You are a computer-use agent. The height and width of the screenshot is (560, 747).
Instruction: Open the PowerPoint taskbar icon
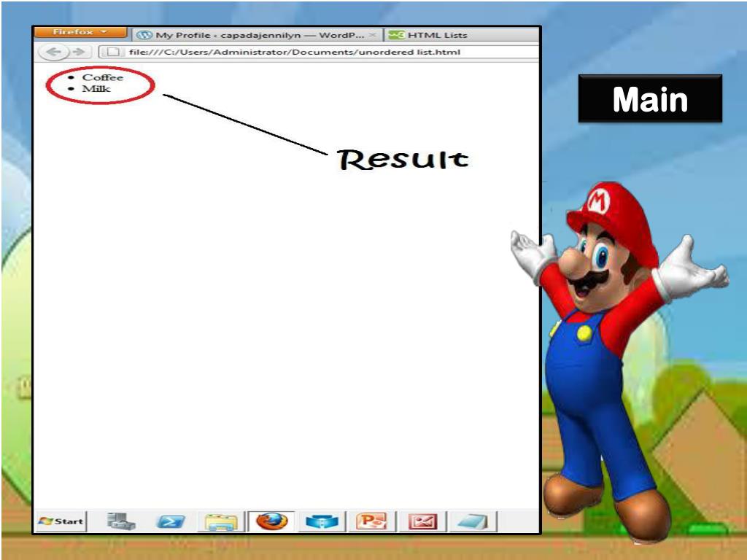[x=371, y=521]
